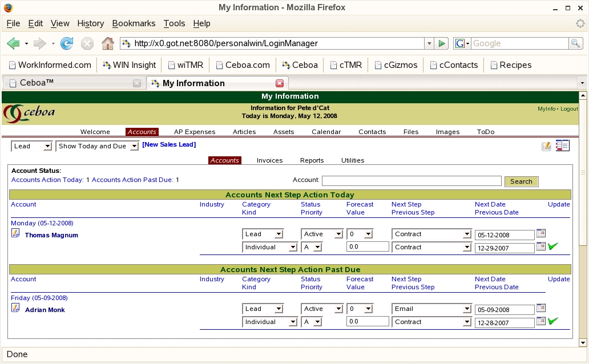Open calendar picker for 05-12-2008 date
589x364 pixels.
(541, 233)
